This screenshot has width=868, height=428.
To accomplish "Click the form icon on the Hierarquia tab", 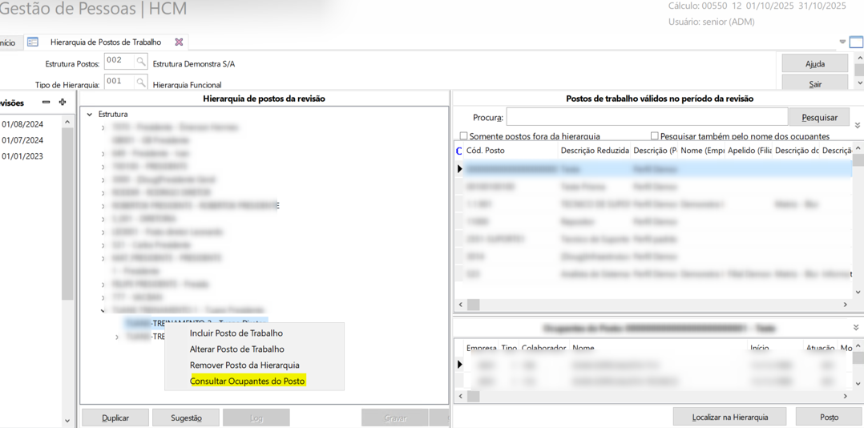I will click(33, 42).
